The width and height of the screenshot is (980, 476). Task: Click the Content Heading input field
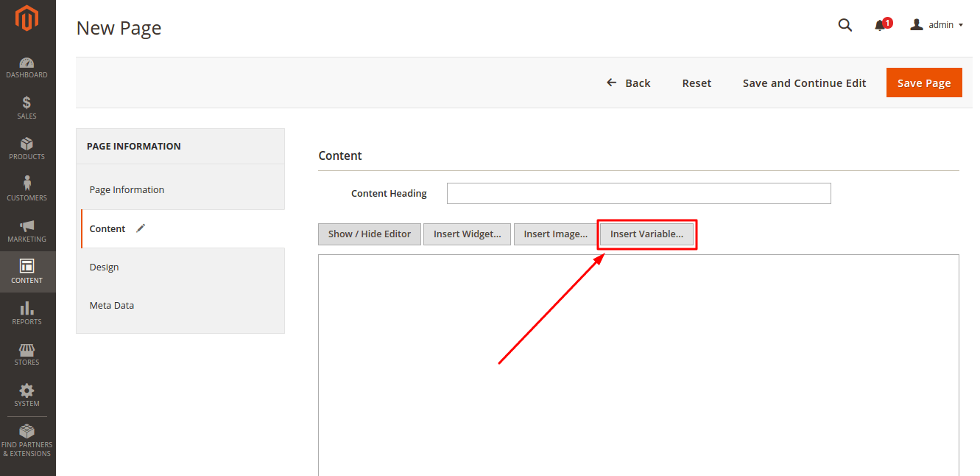click(638, 194)
